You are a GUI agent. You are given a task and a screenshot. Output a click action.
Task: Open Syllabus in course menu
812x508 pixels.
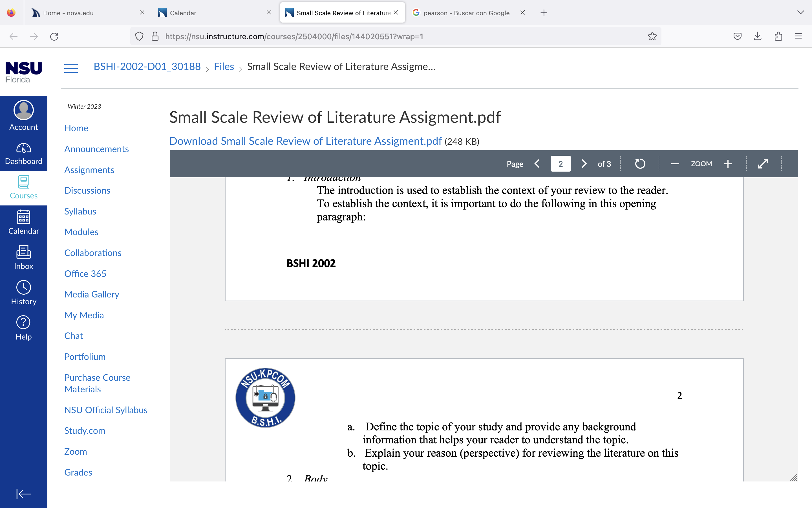[x=80, y=211]
